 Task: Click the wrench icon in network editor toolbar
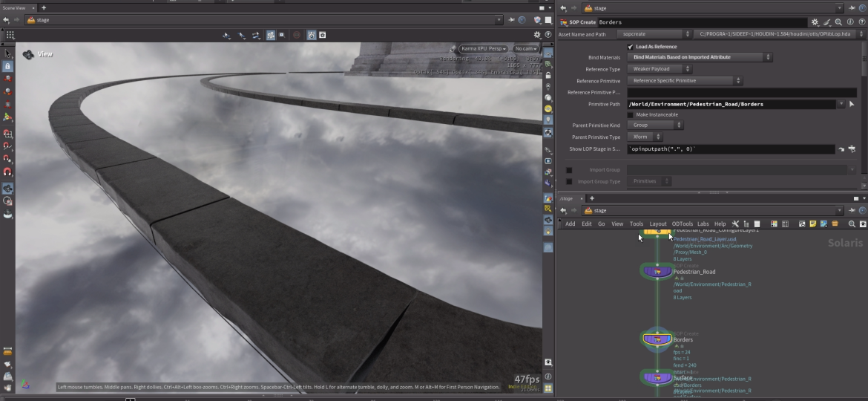pyautogui.click(x=735, y=224)
